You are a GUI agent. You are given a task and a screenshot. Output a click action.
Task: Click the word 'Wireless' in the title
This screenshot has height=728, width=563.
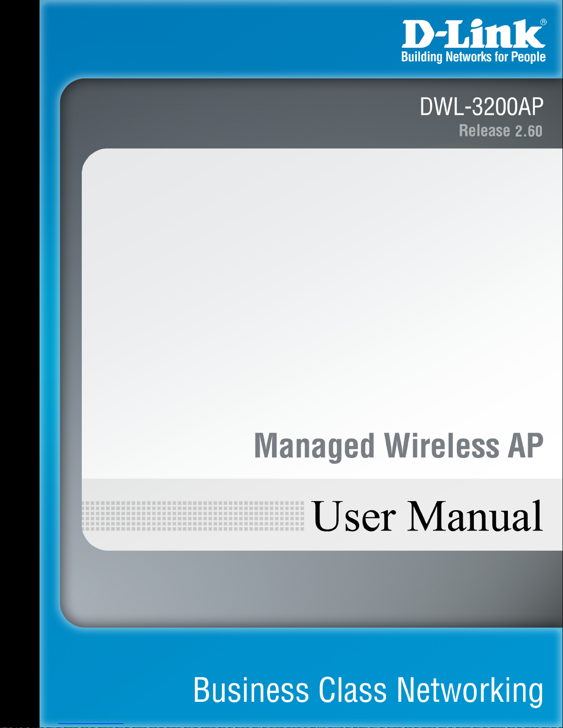442,446
